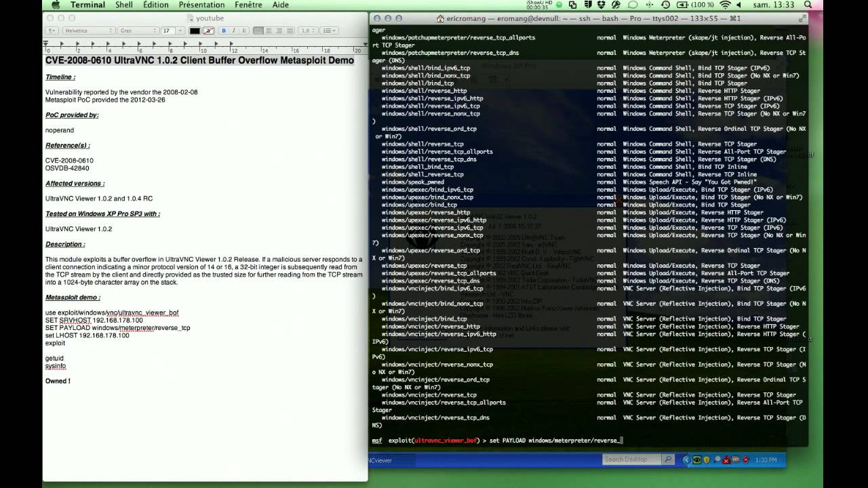The image size is (868, 488).
Task: Click the document heading CVE-2008-0610 UltraVNC
Action: 199,60
